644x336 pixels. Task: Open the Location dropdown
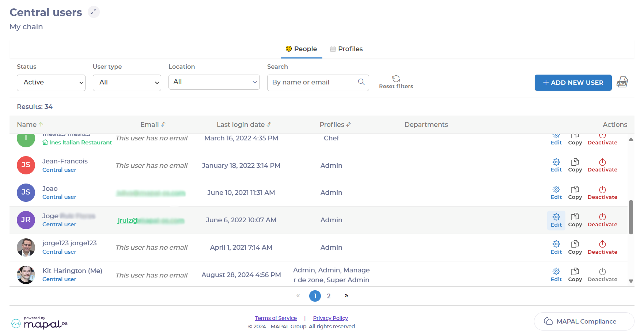pos(214,82)
